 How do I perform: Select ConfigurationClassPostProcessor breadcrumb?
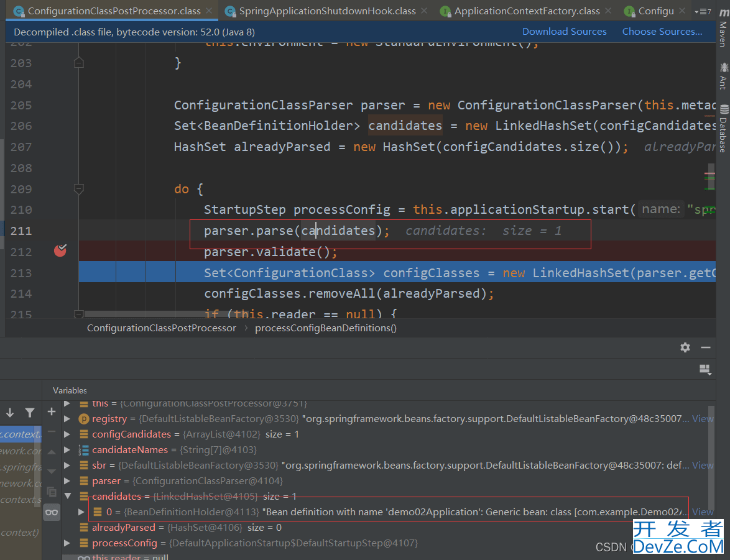(x=162, y=328)
